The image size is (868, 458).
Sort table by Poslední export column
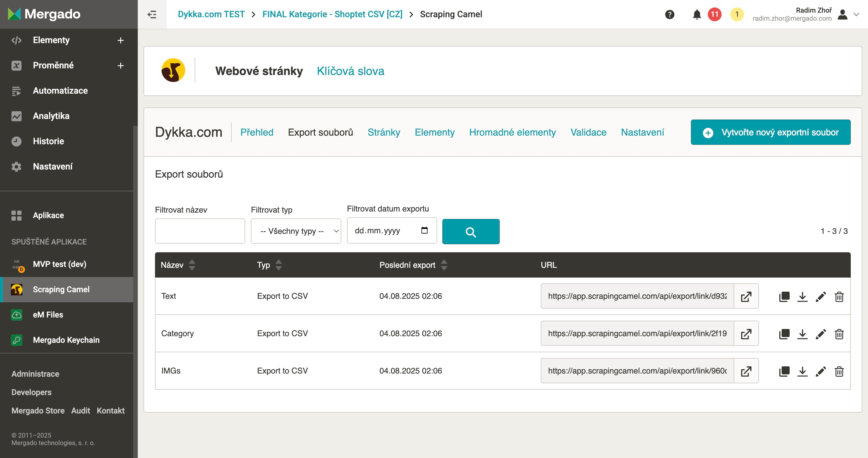point(444,265)
